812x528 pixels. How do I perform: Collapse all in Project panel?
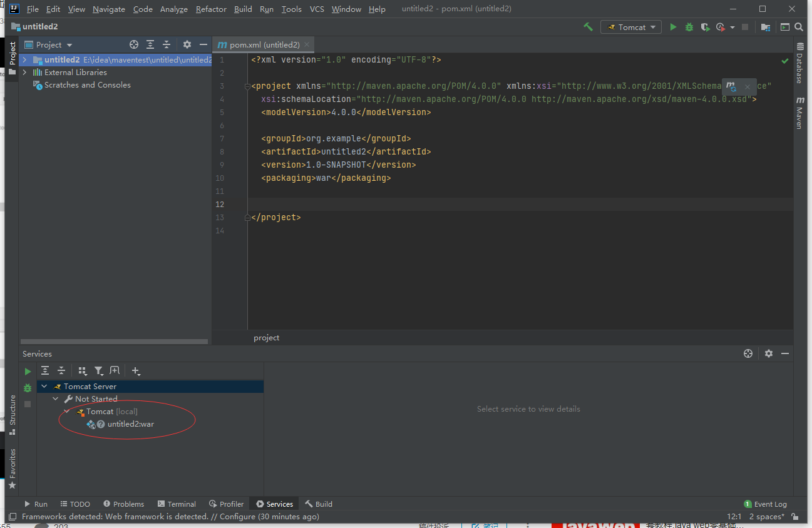click(167, 44)
